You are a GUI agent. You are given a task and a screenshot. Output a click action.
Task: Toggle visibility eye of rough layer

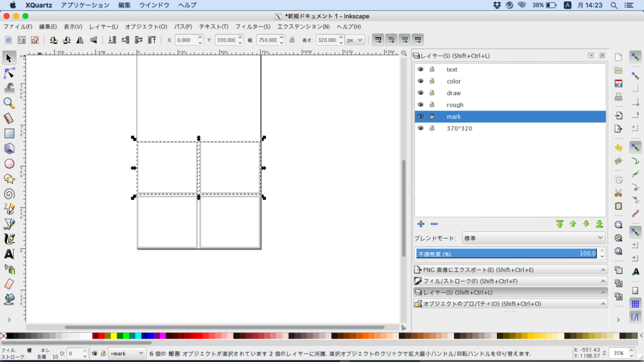(421, 105)
